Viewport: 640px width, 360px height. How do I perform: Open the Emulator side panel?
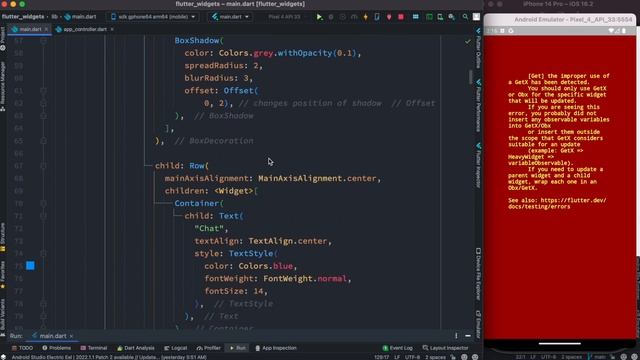(x=478, y=324)
